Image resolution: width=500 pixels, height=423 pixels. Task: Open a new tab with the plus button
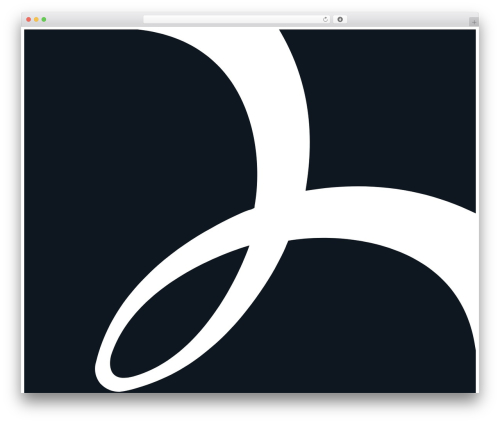[x=474, y=22]
